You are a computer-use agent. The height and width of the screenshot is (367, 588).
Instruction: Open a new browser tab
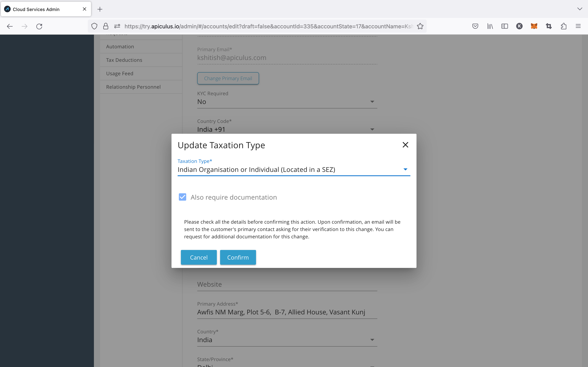[x=100, y=9]
